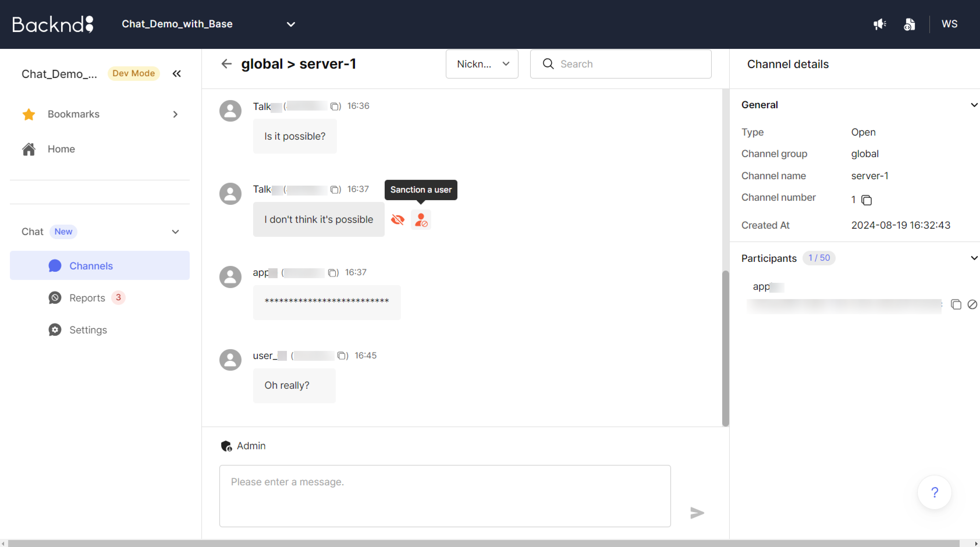The height and width of the screenshot is (547, 980).
Task: Click the Home house icon
Action: [29, 149]
